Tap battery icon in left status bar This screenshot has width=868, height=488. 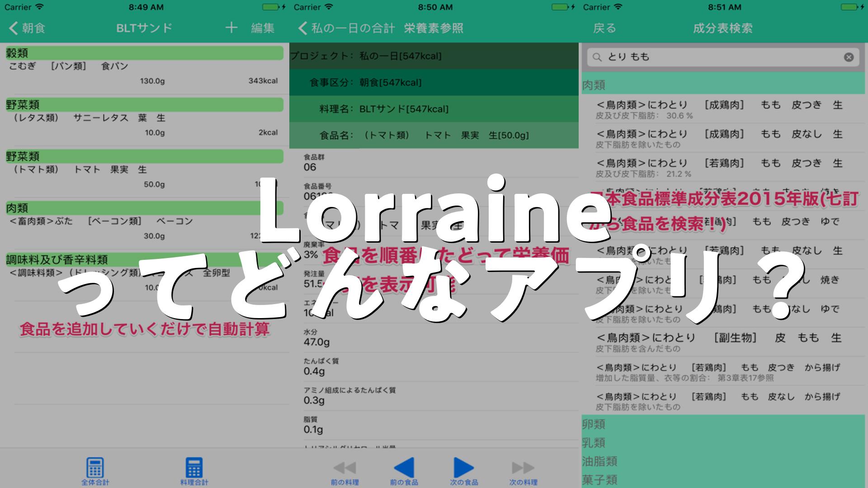[x=271, y=7]
